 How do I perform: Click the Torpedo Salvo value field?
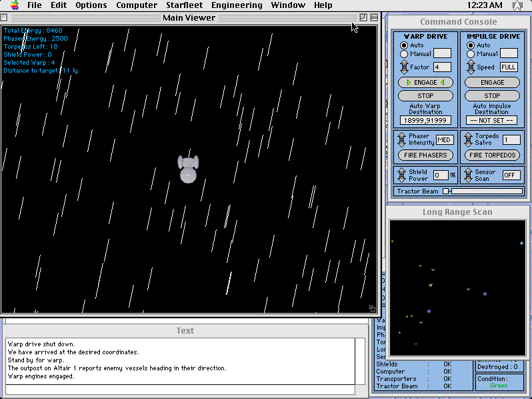[511, 140]
